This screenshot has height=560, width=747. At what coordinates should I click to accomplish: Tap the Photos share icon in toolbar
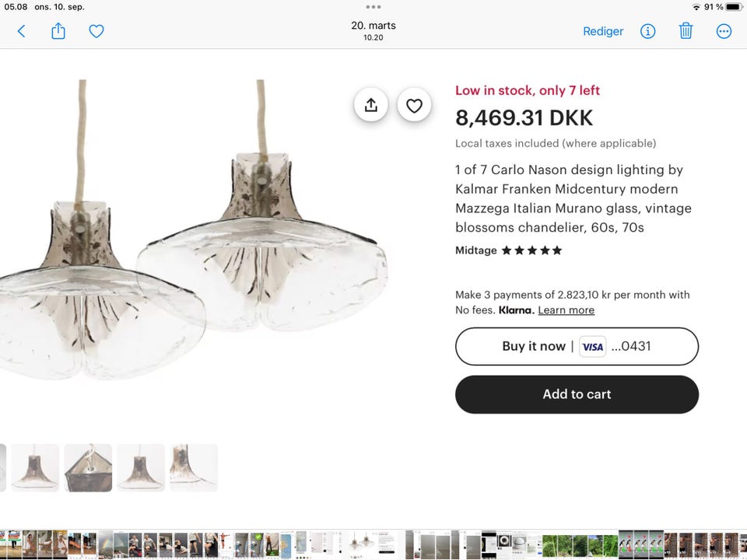tap(58, 31)
